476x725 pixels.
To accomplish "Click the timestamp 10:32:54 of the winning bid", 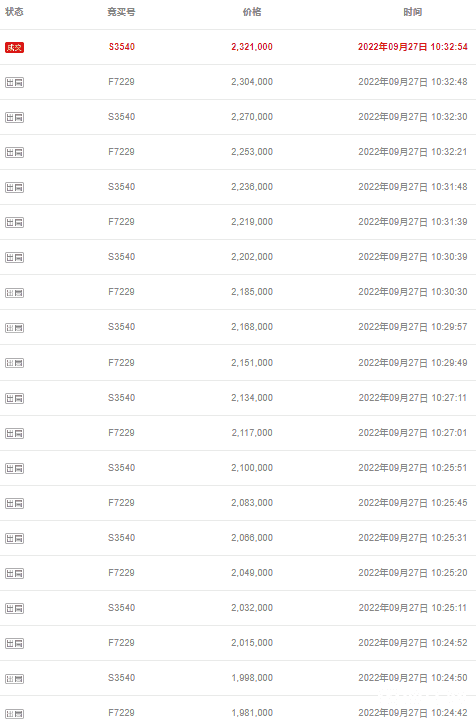I will coord(449,47).
